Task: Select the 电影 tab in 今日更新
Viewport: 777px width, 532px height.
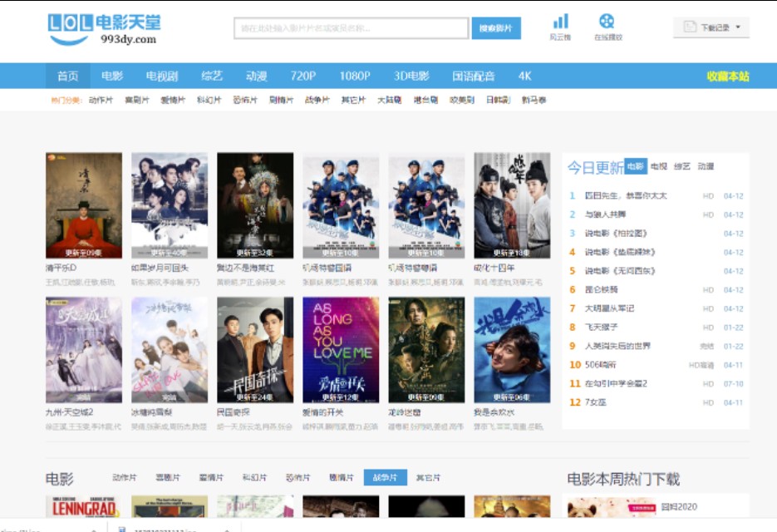Action: (x=636, y=166)
